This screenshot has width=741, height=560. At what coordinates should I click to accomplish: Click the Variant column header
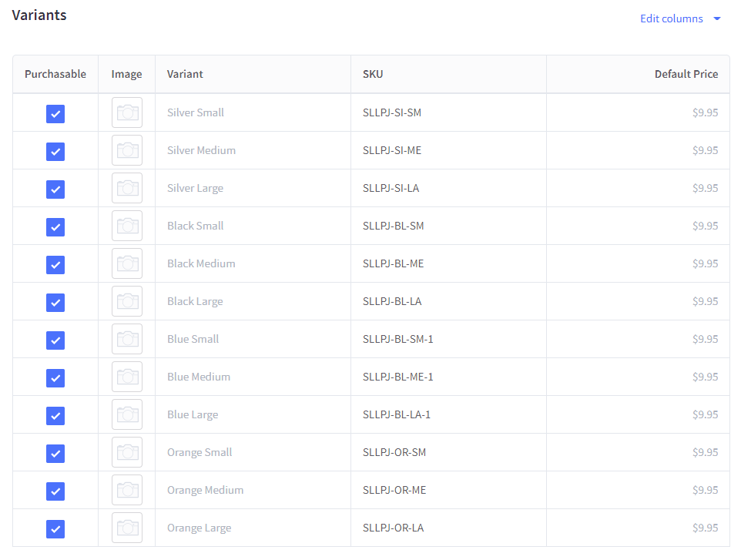tap(185, 73)
